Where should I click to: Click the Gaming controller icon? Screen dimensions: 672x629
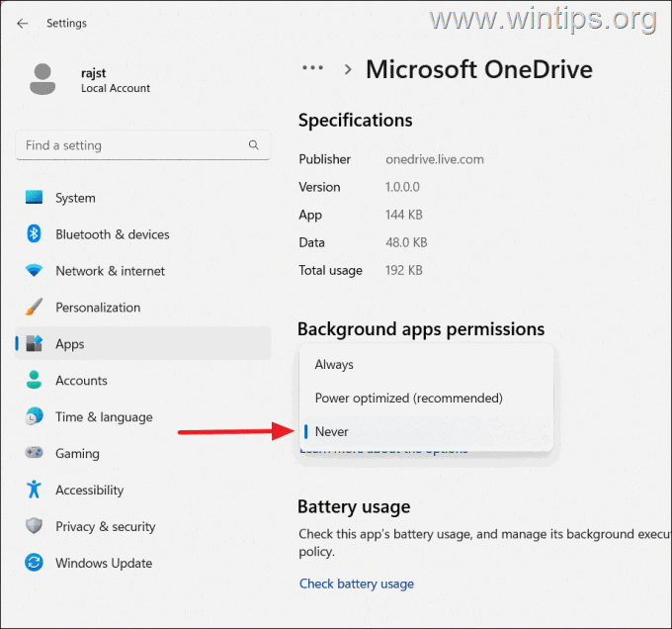(x=34, y=452)
